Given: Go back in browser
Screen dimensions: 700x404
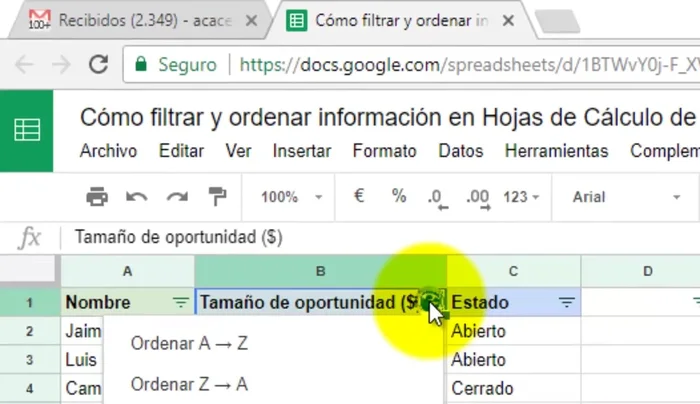Looking at the screenshot, I should 24,65.
